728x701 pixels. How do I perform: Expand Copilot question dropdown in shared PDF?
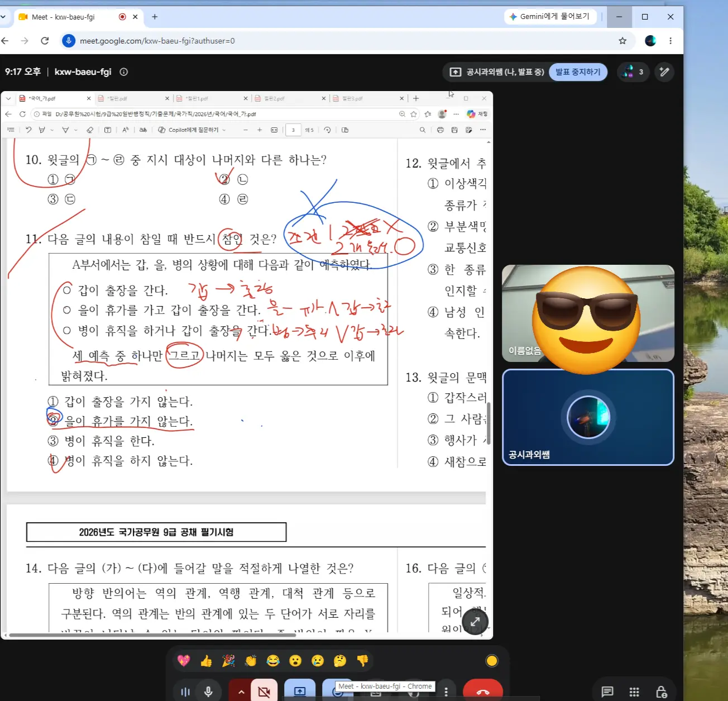point(224,130)
